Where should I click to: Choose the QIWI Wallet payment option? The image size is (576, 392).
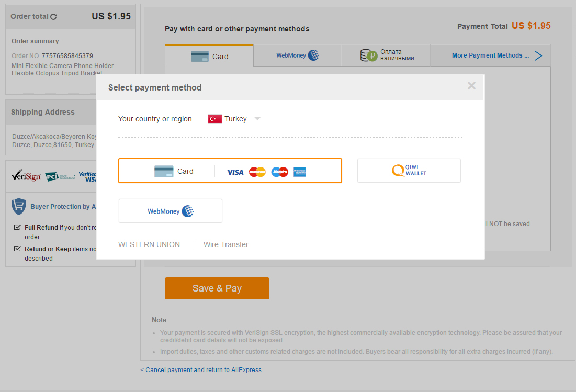point(409,171)
